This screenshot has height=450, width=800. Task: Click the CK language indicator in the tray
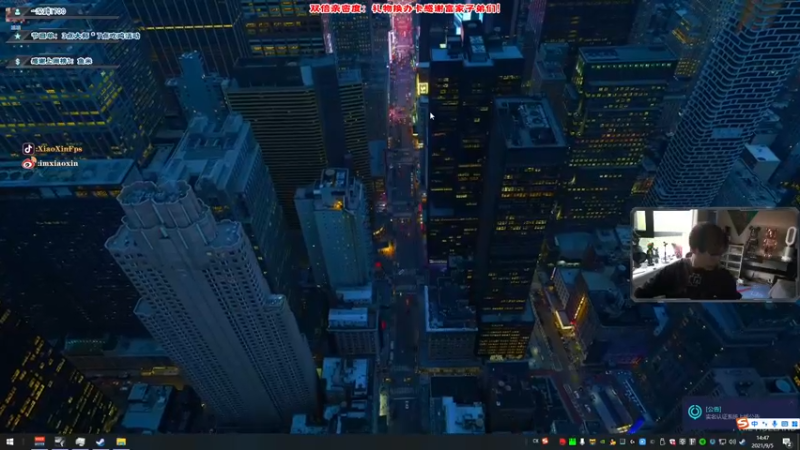click(x=536, y=441)
